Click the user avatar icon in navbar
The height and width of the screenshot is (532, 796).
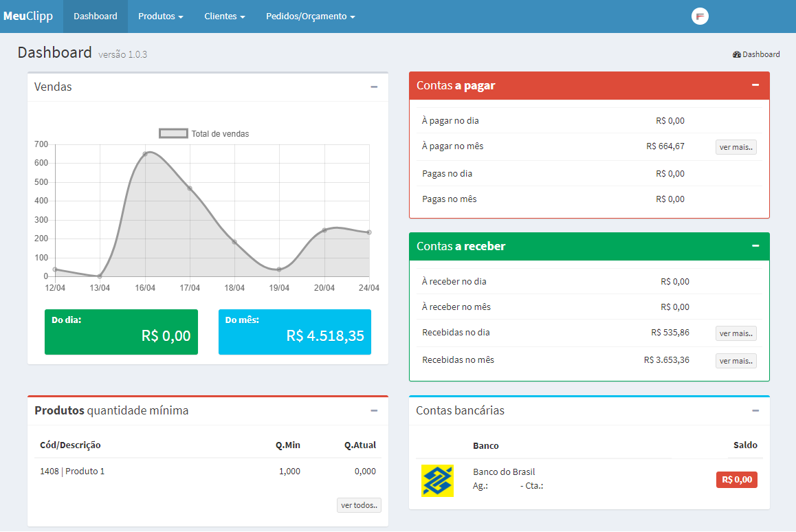700,16
